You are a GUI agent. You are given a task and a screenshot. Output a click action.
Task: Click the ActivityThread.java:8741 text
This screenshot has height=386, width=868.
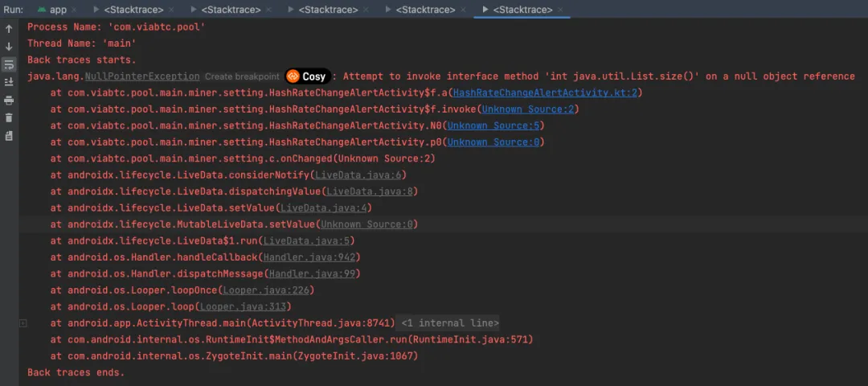(x=322, y=322)
